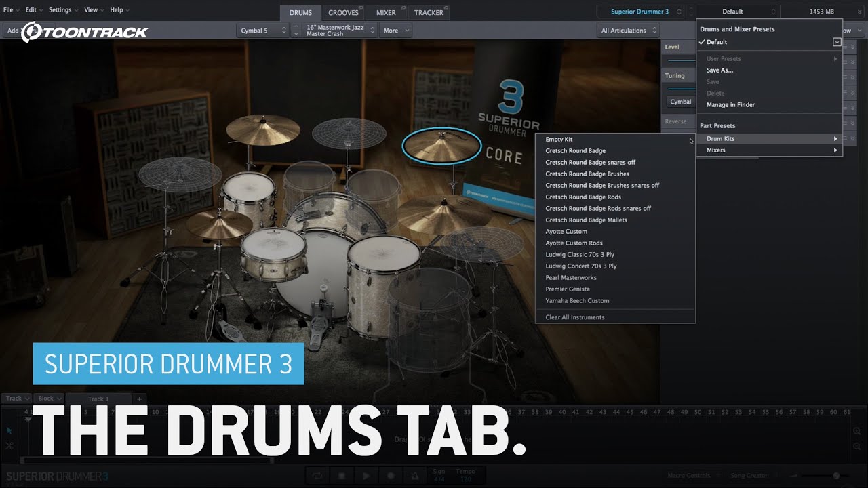Toggle the Reverse option
Screen dimensions: 868x488
click(x=675, y=121)
